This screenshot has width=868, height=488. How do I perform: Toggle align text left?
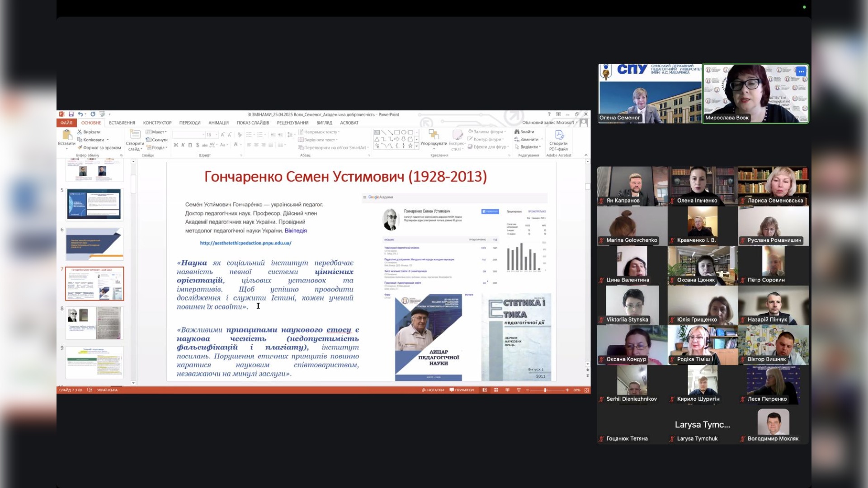click(249, 145)
